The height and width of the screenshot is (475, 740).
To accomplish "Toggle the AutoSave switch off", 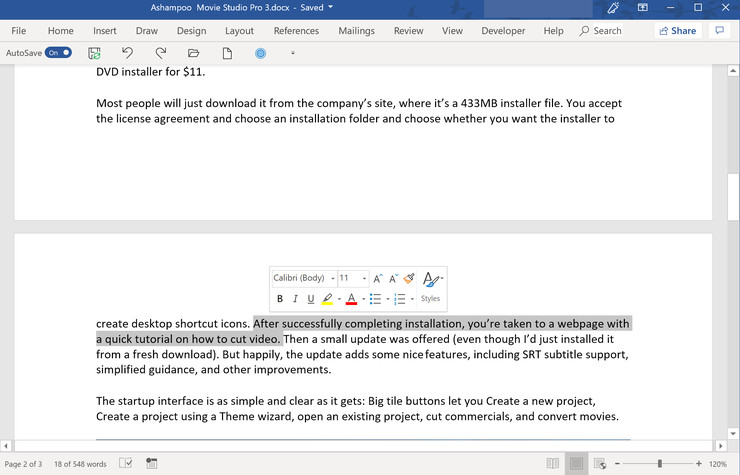I will coord(59,52).
